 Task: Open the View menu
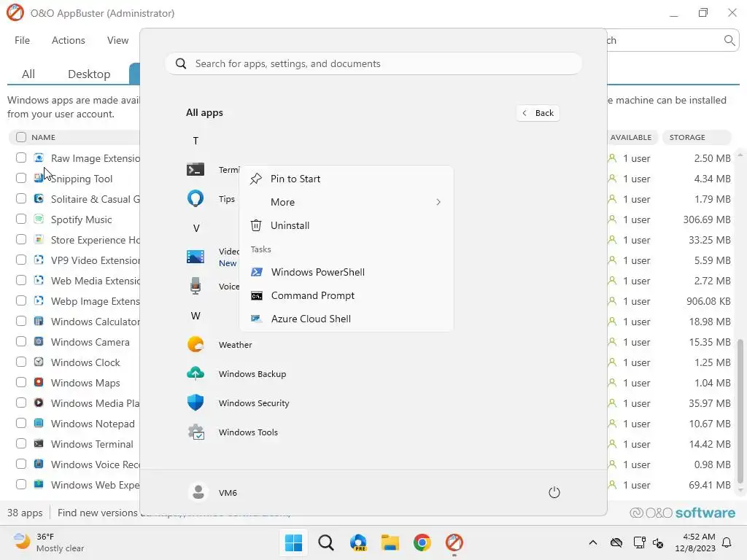click(x=117, y=41)
